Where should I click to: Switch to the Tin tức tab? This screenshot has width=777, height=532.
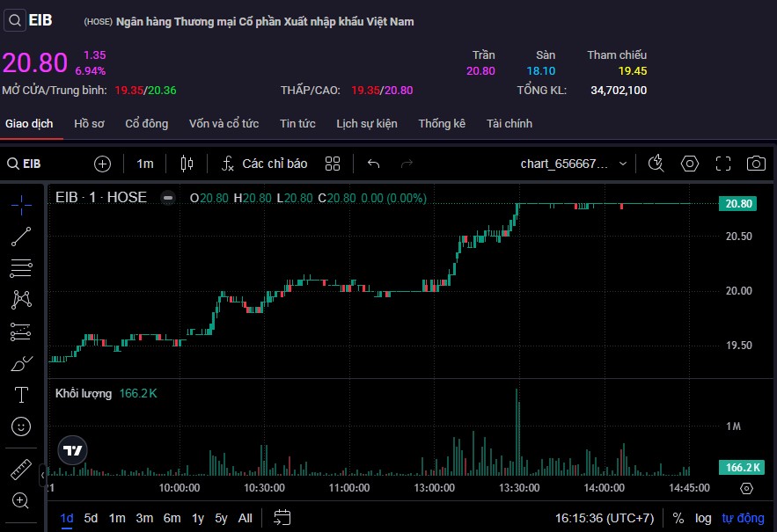(297, 124)
